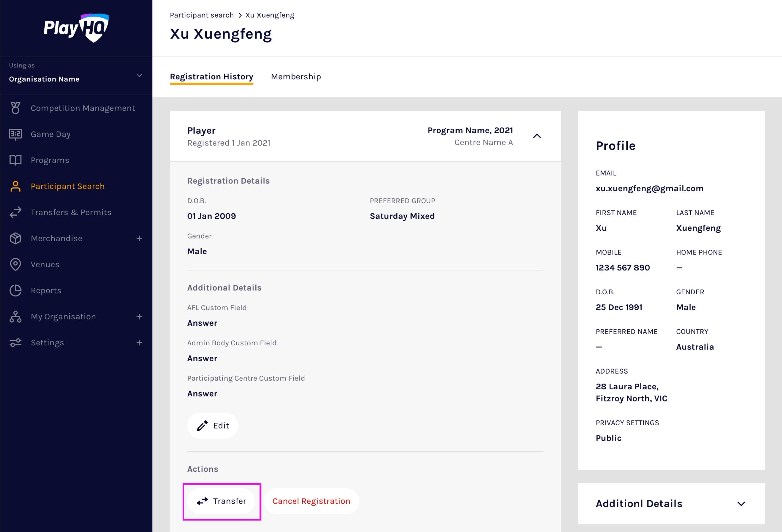Click the Game Day scoreboard icon
Viewport: 782px width, 532px height.
[x=15, y=134]
